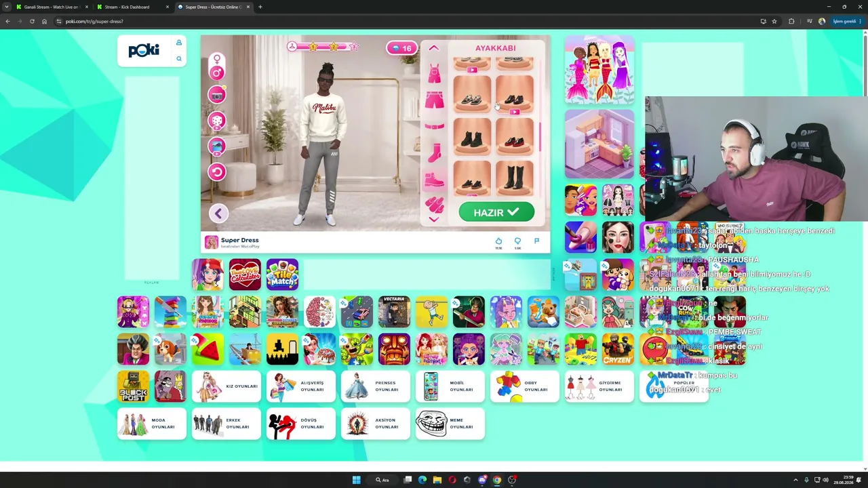Bookmark this page with the star icon
This screenshot has height=488, width=868.
774,21
